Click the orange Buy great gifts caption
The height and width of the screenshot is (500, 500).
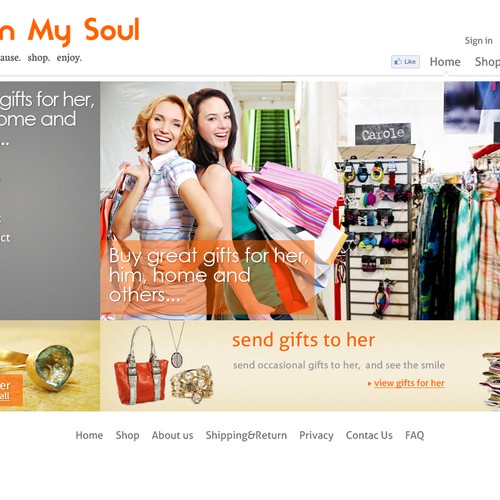coord(207,277)
